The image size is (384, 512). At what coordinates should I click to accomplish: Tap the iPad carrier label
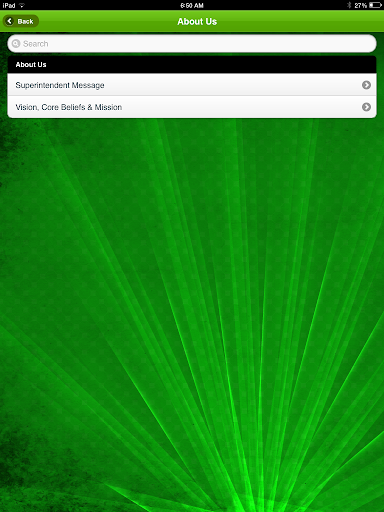[x=9, y=5]
